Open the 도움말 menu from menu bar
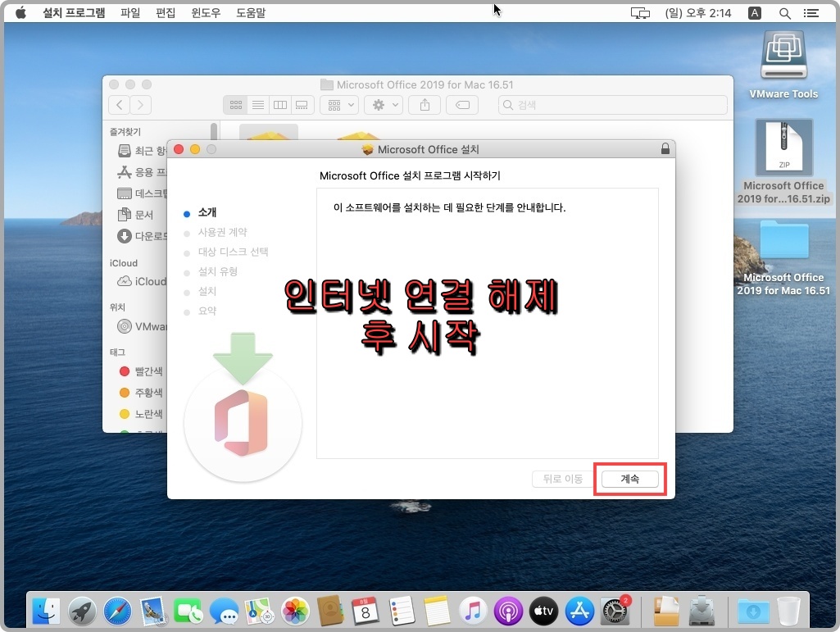840x632 pixels. [x=251, y=12]
